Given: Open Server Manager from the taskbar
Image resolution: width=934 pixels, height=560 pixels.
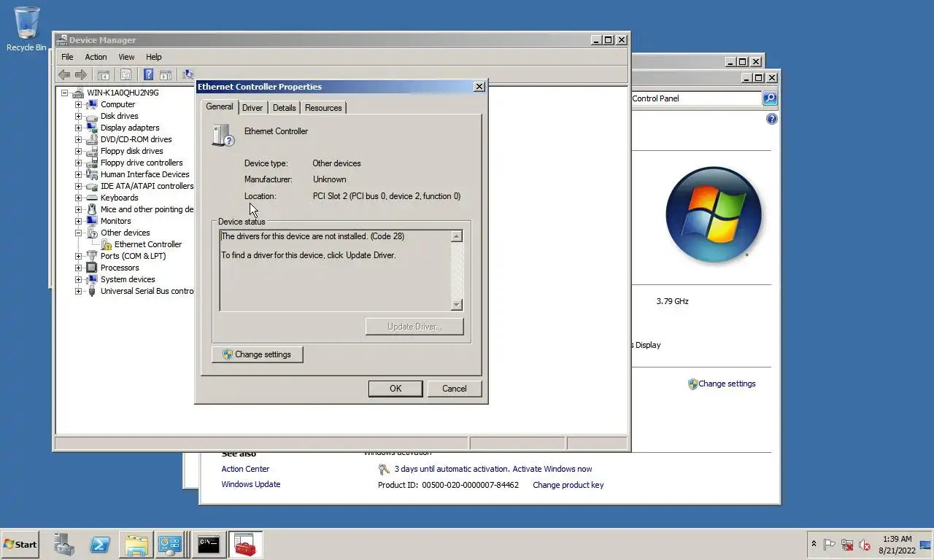Looking at the screenshot, I should (x=64, y=545).
